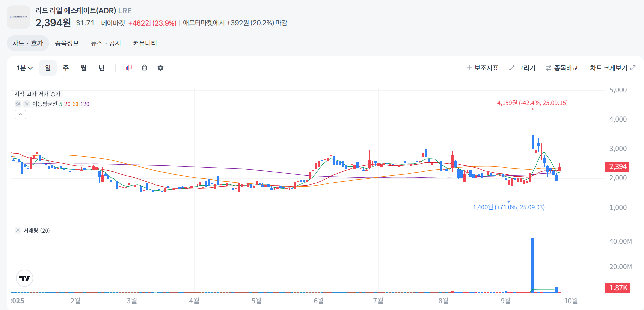Click the 5-day moving average label
This screenshot has height=310, width=644.
click(61, 104)
